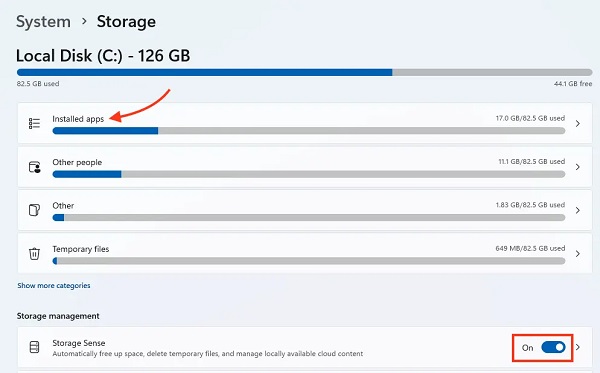Open the Temporary files label
600x373 pixels.
(x=81, y=249)
